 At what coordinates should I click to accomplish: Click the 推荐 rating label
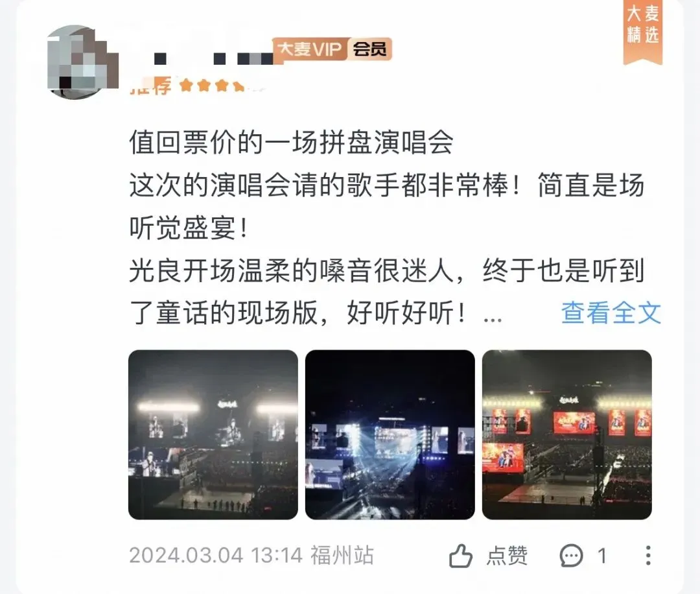[151, 85]
